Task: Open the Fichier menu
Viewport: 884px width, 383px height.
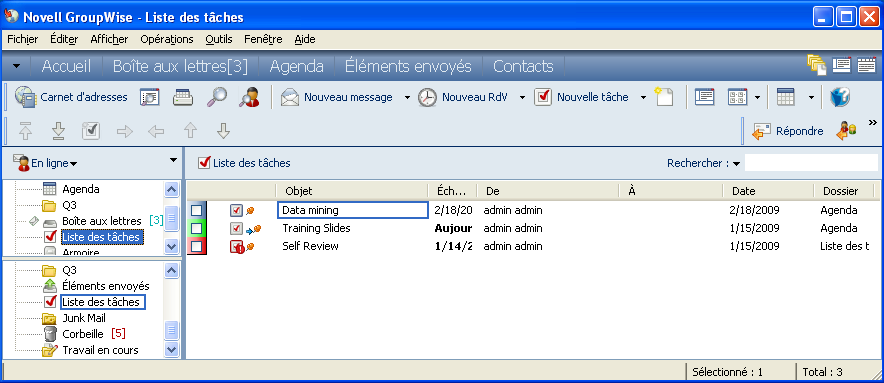Action: point(23,39)
